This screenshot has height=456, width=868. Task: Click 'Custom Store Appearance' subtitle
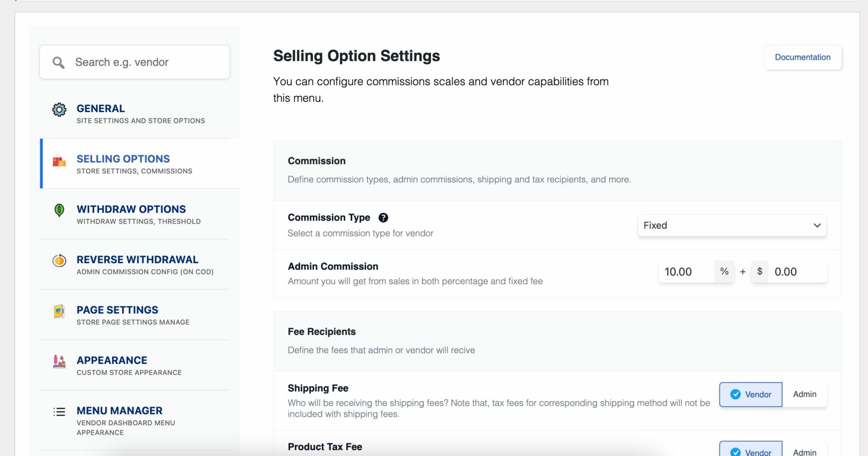(129, 372)
